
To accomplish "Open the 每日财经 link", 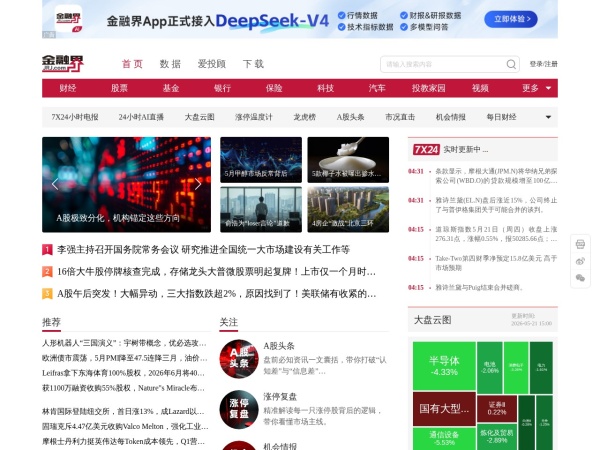I will pyautogui.click(x=501, y=117).
